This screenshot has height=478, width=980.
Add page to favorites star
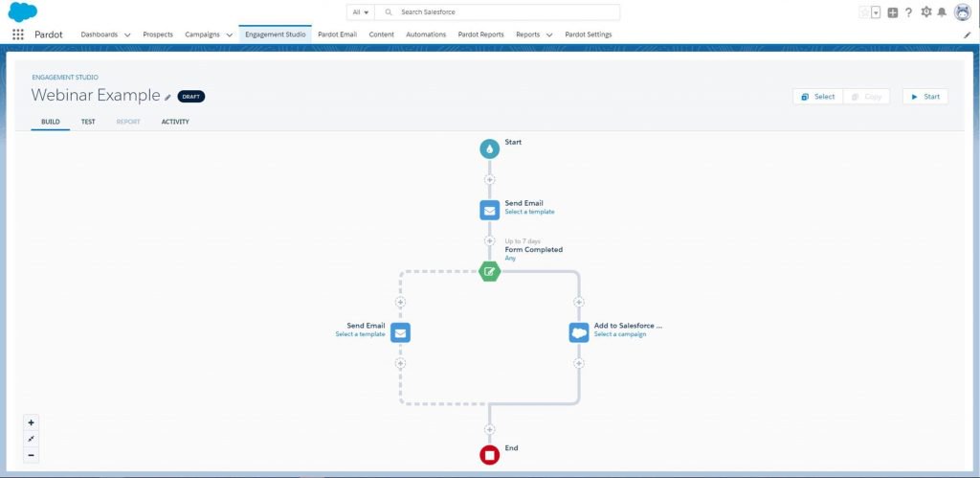point(865,12)
